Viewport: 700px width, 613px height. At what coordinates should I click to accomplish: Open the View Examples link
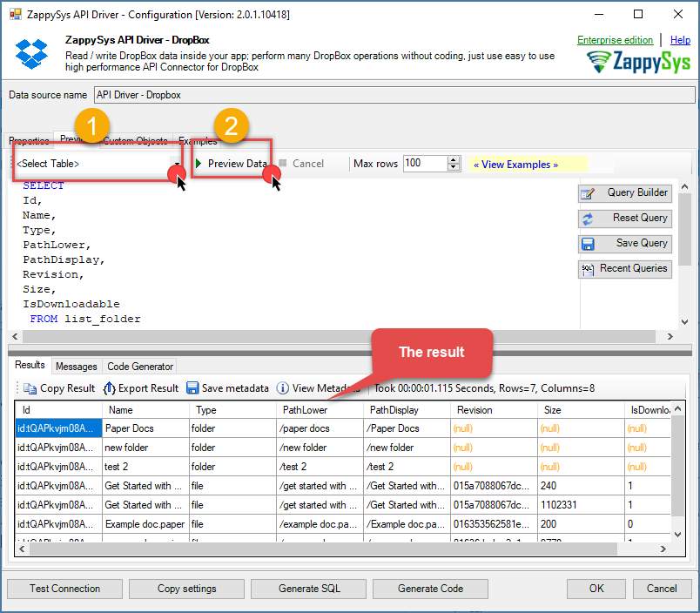pyautogui.click(x=515, y=165)
